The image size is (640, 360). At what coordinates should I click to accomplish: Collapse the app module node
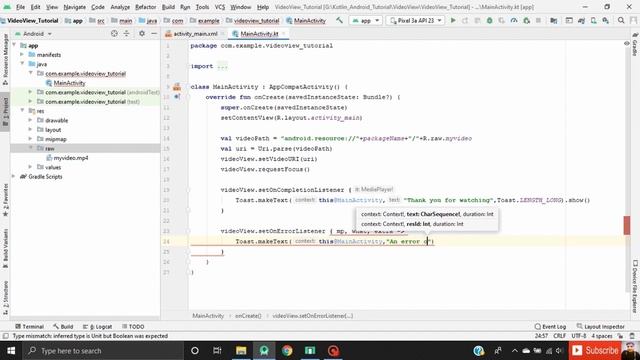coord(14,45)
